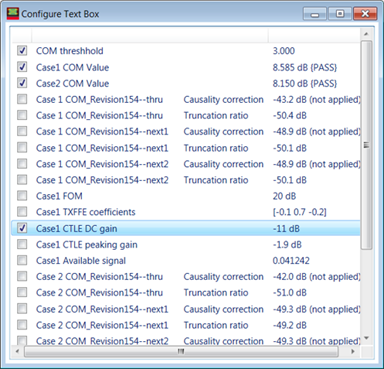Check Case 1 thru Truncation ratio checkbox
The height and width of the screenshot is (369, 384).
tap(22, 115)
